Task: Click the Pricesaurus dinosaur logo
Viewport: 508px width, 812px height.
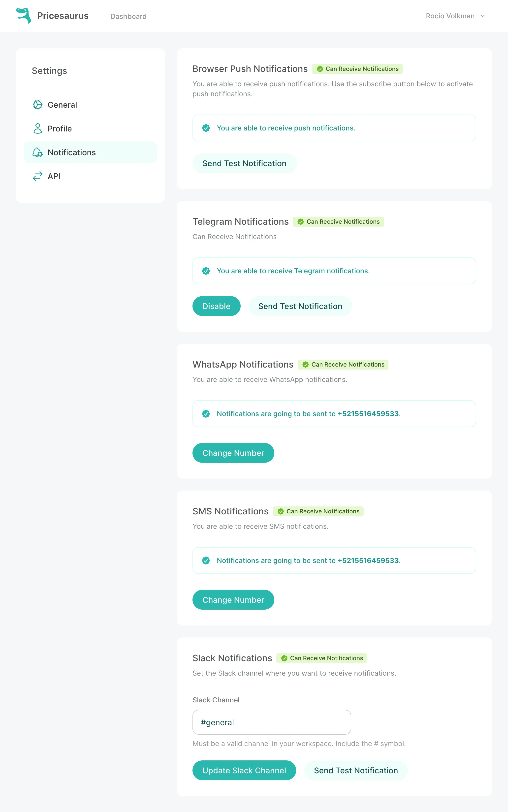Action: point(24,16)
